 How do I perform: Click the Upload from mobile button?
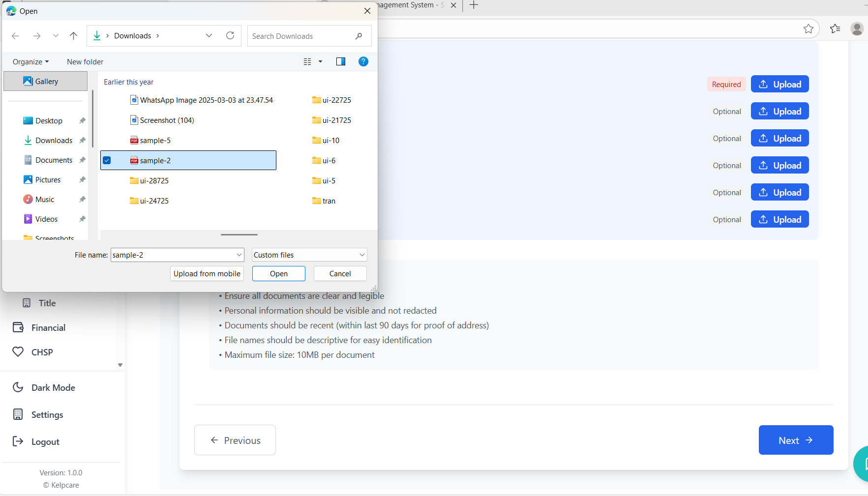pyautogui.click(x=207, y=273)
